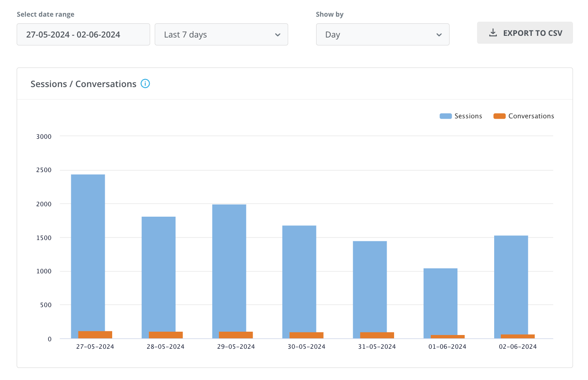588x380 pixels.
Task: Click the 29-05-2024 axis label
Action: pyautogui.click(x=236, y=347)
